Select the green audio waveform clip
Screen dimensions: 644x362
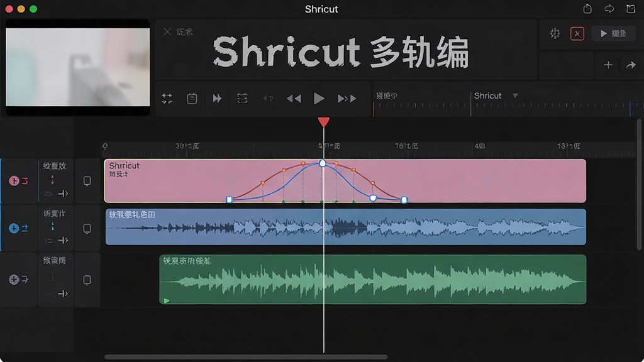[372, 280]
